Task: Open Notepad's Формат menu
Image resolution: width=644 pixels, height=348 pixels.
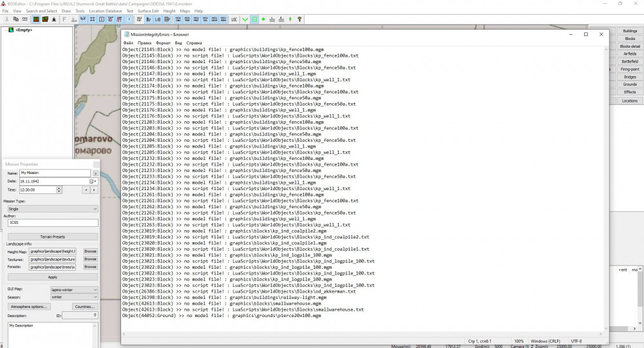Action: [163, 43]
